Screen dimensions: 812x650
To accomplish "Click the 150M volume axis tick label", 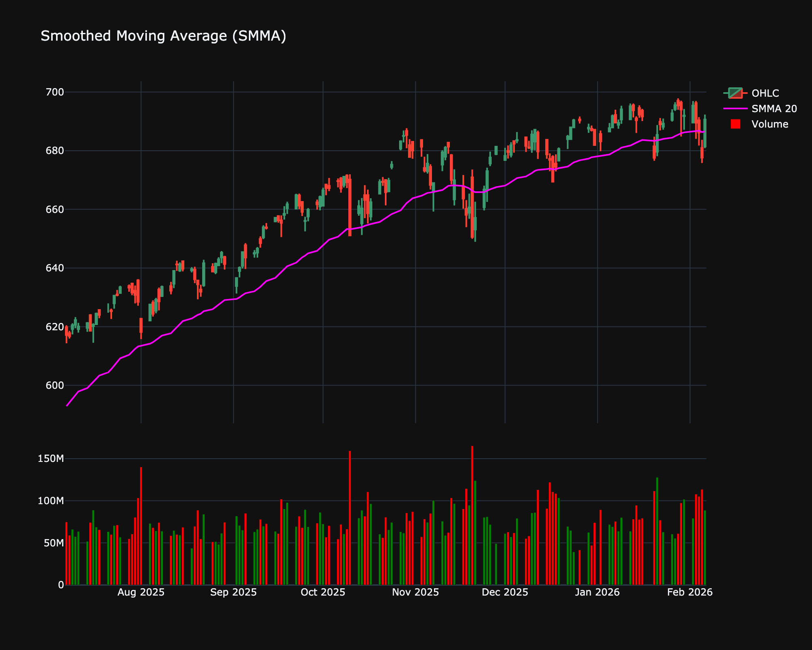I will pos(51,459).
